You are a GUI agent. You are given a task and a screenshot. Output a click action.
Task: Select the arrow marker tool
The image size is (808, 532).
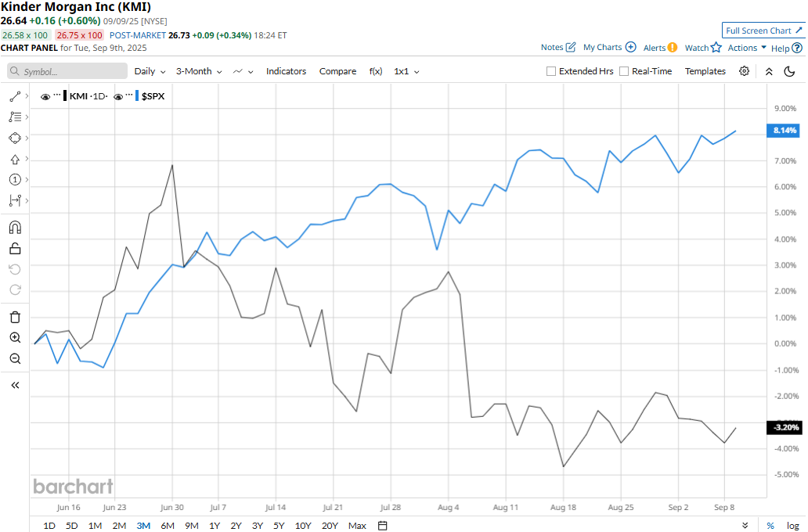[15, 159]
